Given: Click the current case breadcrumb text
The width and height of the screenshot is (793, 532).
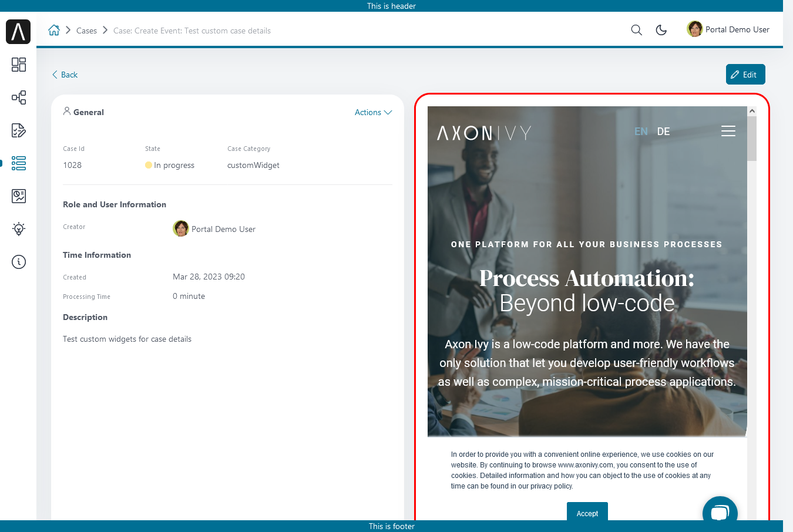Looking at the screenshot, I should click(192, 31).
